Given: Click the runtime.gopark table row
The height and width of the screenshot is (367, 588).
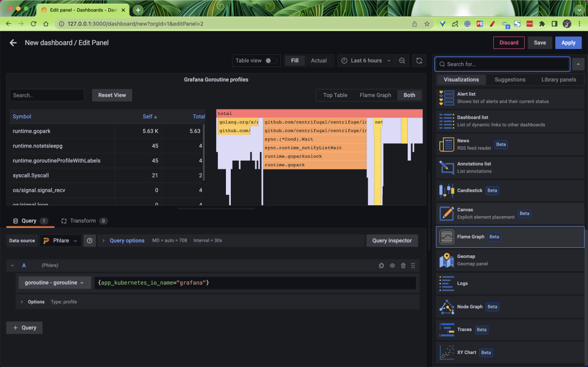Looking at the screenshot, I should coord(107,131).
